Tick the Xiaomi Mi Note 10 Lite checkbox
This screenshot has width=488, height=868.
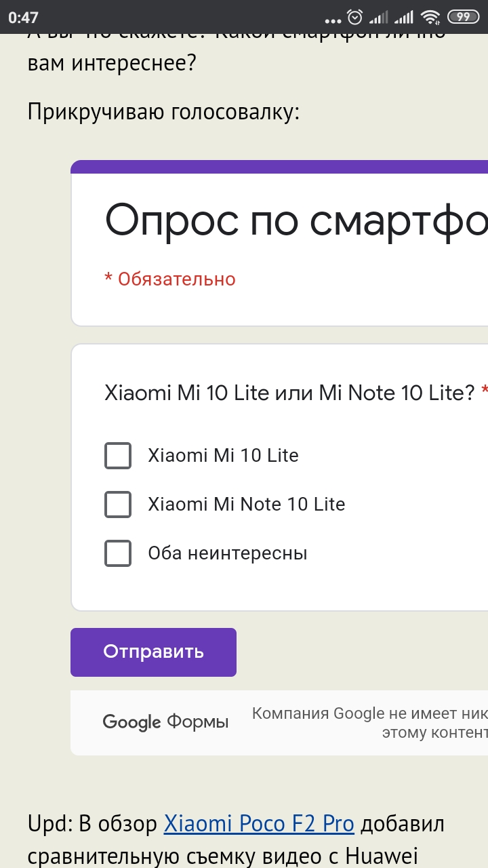pos(118,505)
